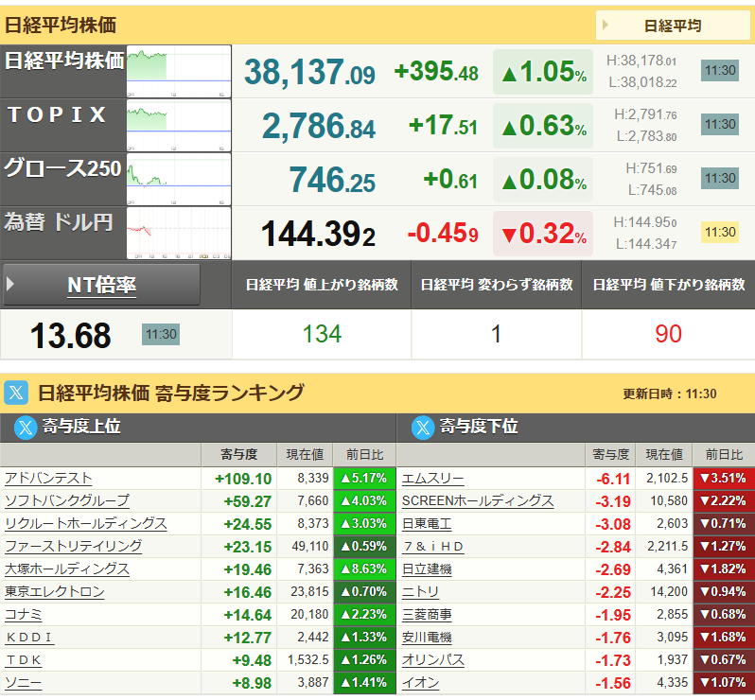Click the 日経平均 値下がり銘柄数 header
Screen dimensions: 755x700
click(x=669, y=285)
